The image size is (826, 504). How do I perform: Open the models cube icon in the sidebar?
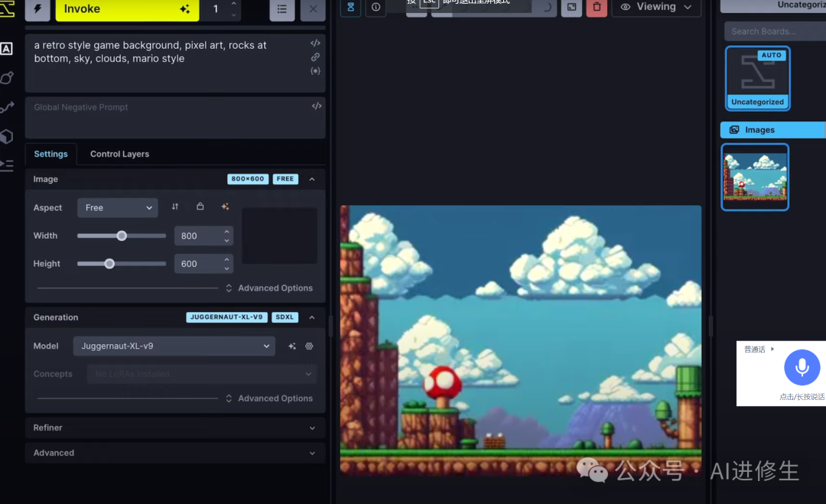click(6, 136)
